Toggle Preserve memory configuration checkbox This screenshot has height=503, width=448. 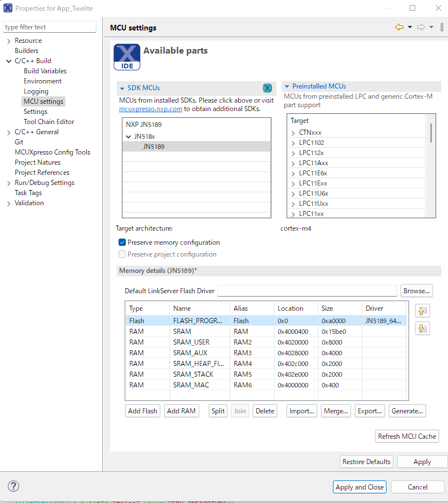click(122, 242)
